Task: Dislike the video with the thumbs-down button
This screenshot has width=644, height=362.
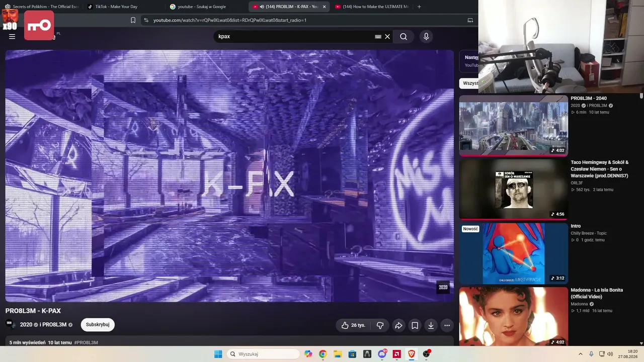Action: [x=380, y=325]
